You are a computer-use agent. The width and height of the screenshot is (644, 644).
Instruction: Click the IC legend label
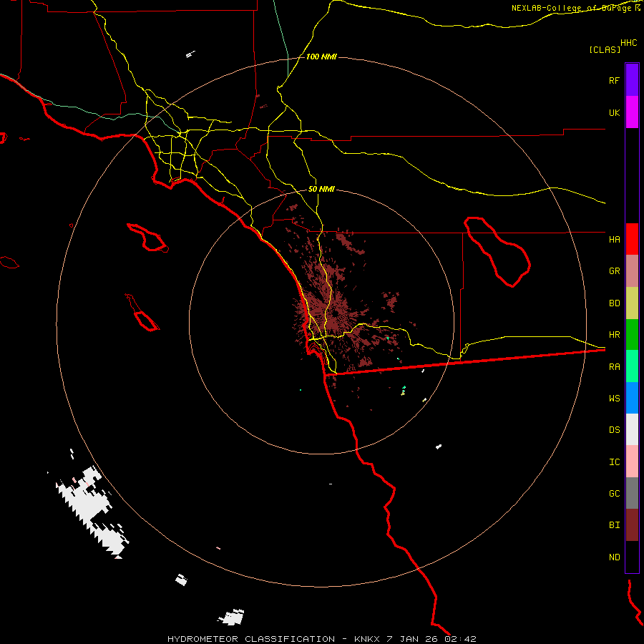[x=614, y=462]
